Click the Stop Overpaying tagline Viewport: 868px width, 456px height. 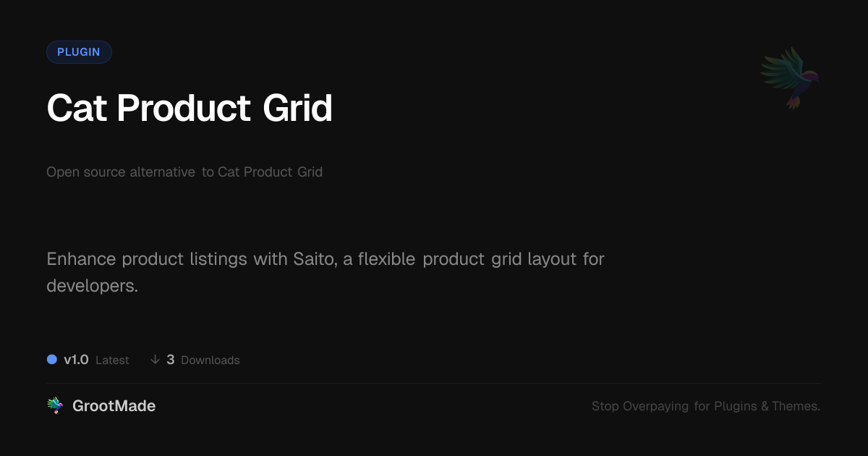pos(705,406)
